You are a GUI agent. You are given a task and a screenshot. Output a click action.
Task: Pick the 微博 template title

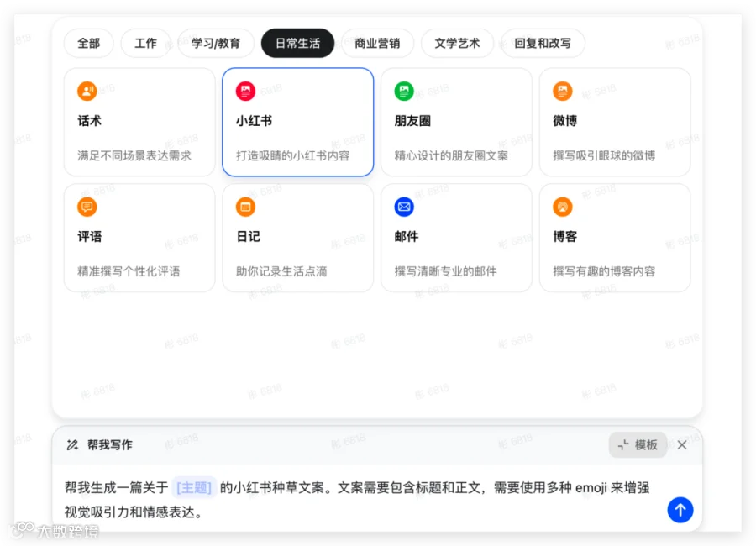565,121
